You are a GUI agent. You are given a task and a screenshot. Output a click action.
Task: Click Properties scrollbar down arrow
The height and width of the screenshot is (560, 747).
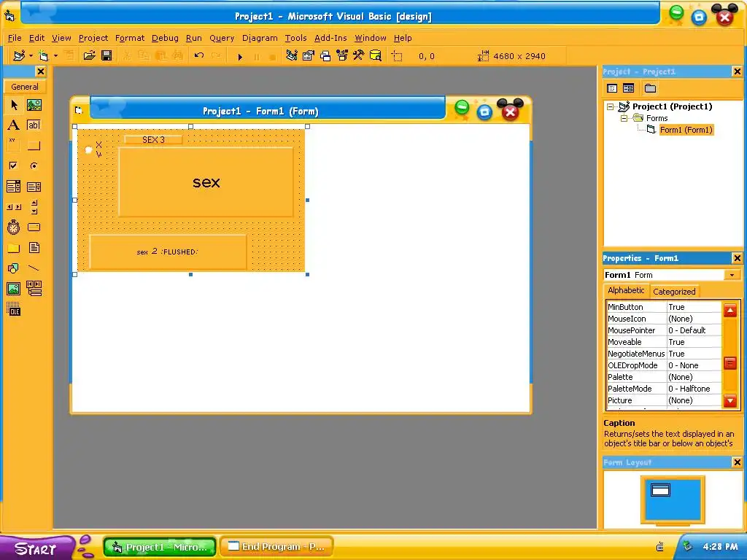[x=730, y=400]
